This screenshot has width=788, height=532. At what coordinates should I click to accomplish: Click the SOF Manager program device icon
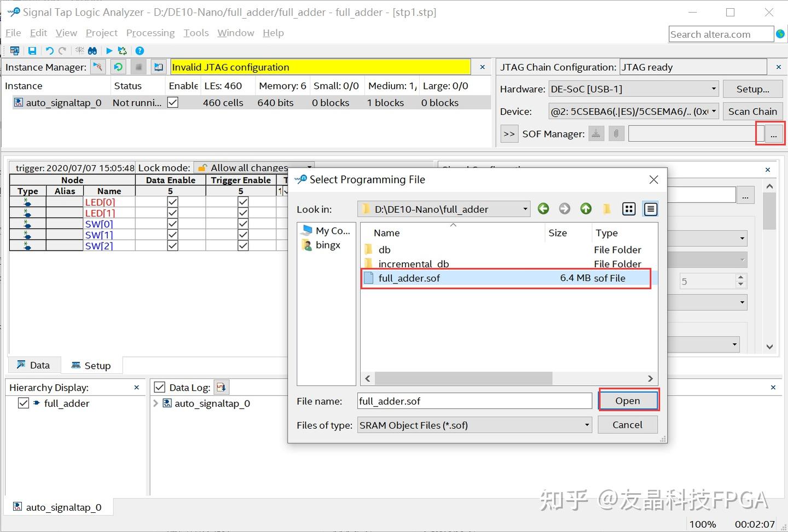(x=596, y=133)
